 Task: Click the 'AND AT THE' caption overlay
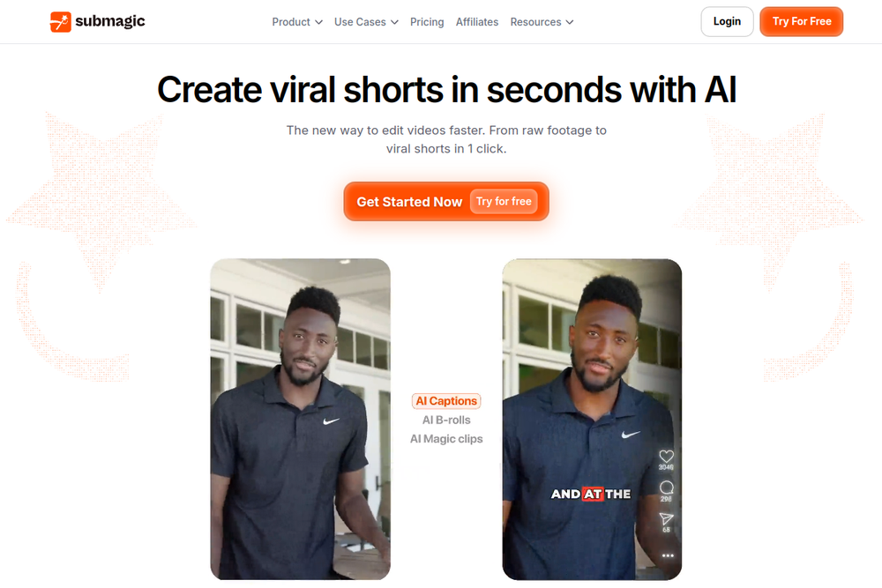[591, 494]
